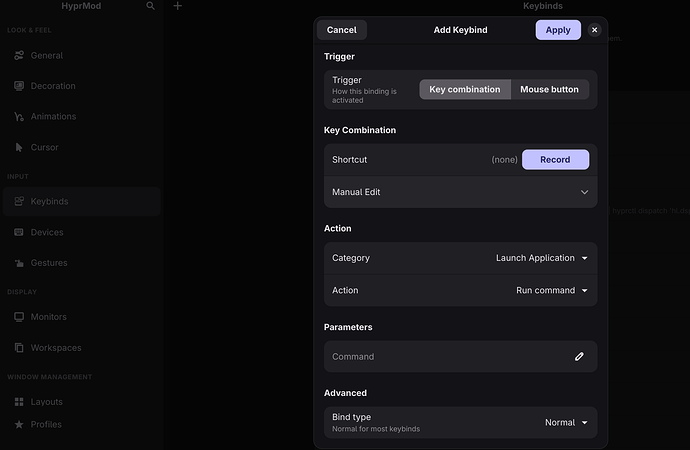Click the Decoration icon in sidebar
Screen dimensions: 690x450
(x=19, y=86)
